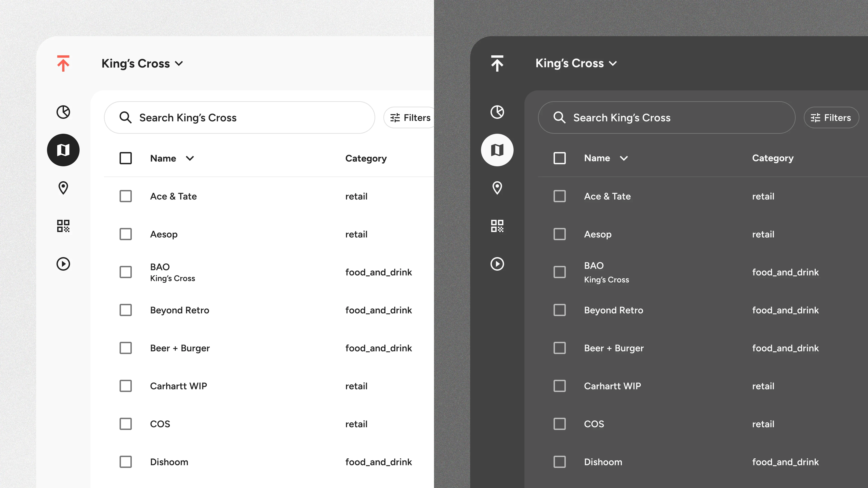
Task: Open Dishoom name in dark panel
Action: [603, 462]
